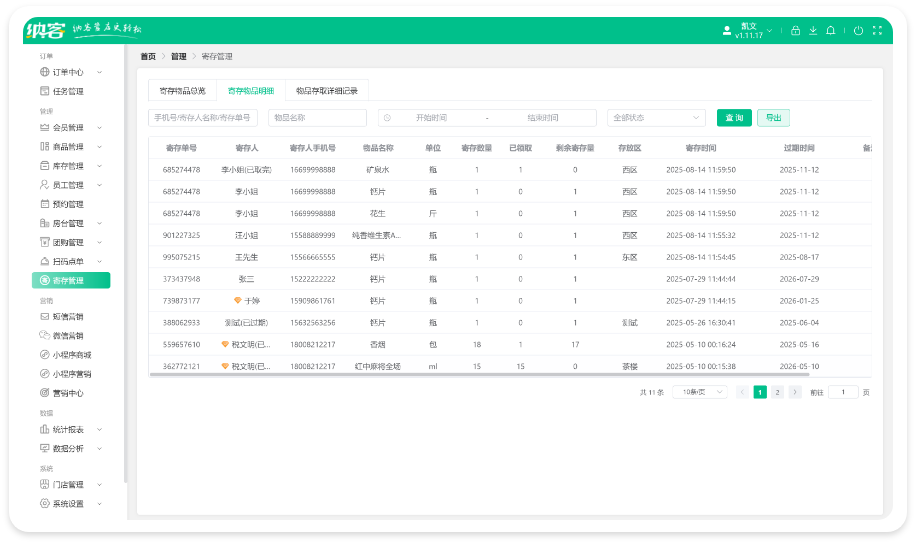Open 微信营销 from sidebar
916x544 pixels.
(67, 336)
